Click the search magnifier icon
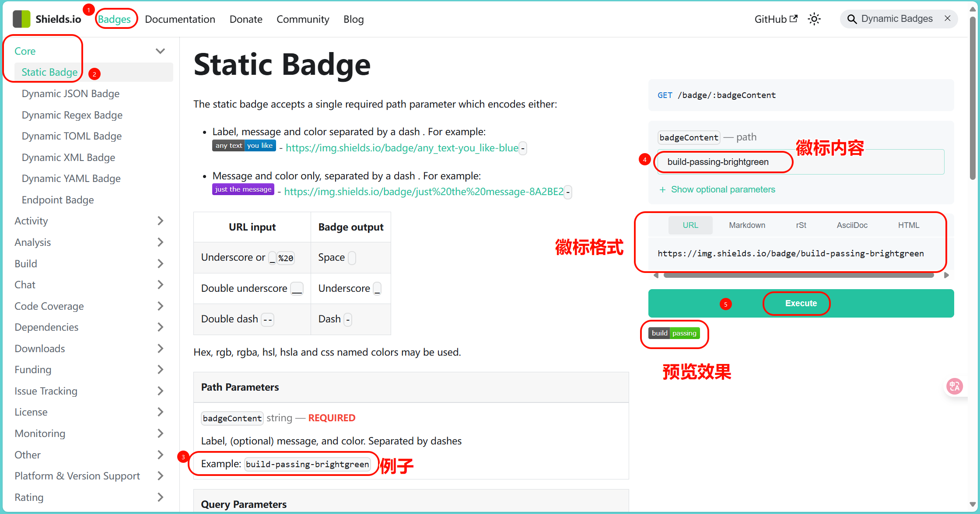This screenshot has width=980, height=514. [851, 19]
